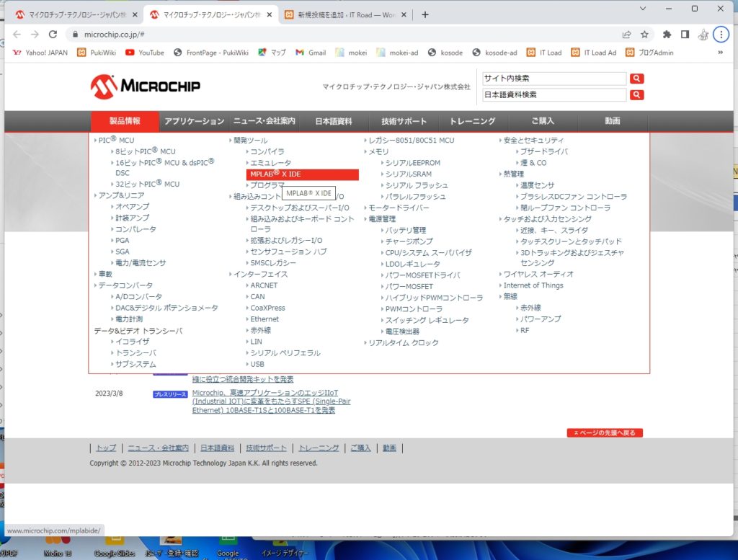Open the 8ビットPIC MCU link
Screen dimensions: 738x560
[145, 151]
